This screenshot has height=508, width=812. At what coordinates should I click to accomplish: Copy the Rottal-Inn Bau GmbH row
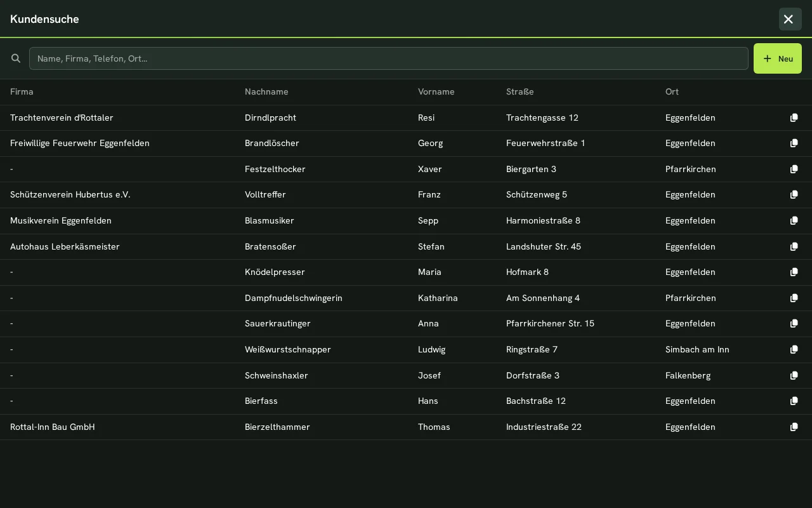[x=794, y=427]
